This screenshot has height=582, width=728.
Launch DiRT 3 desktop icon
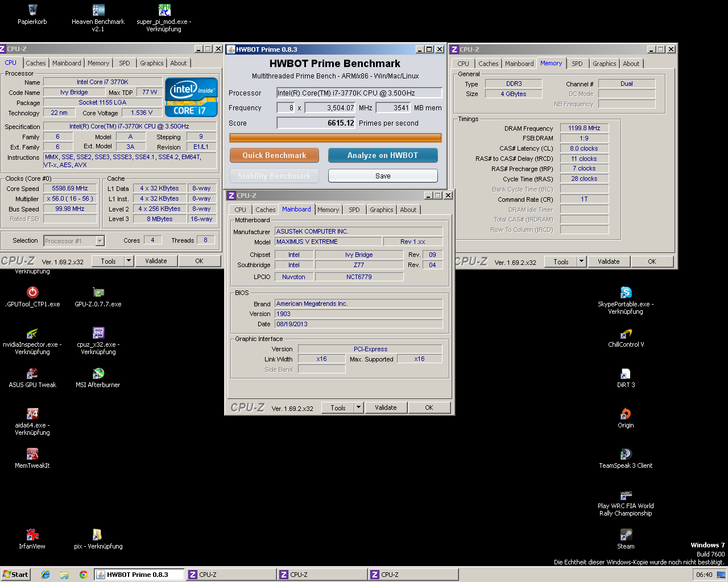(x=626, y=373)
